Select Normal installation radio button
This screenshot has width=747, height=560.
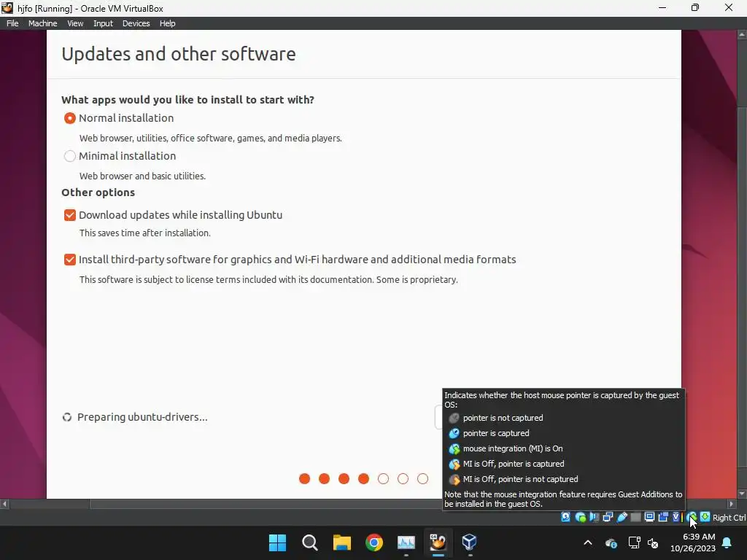[70, 118]
